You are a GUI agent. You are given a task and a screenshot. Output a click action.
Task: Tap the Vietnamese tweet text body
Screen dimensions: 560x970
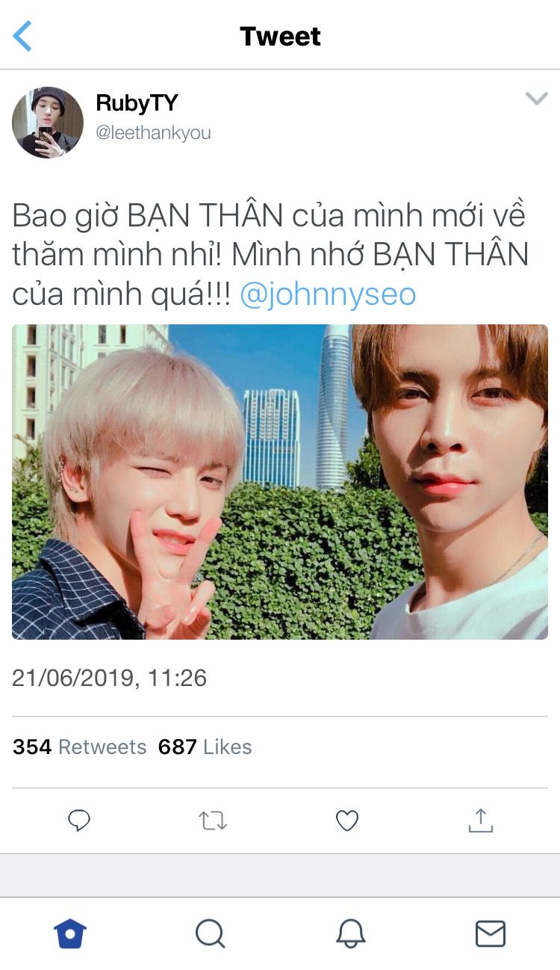tap(270, 256)
